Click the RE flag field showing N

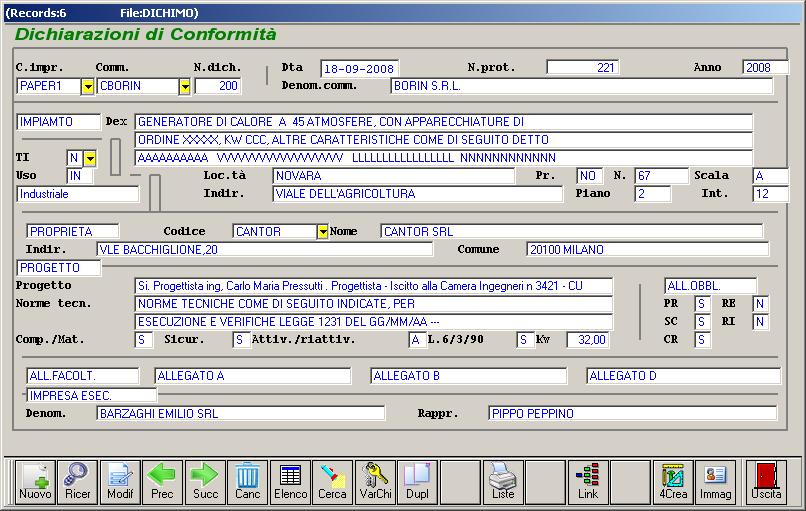tap(761, 304)
